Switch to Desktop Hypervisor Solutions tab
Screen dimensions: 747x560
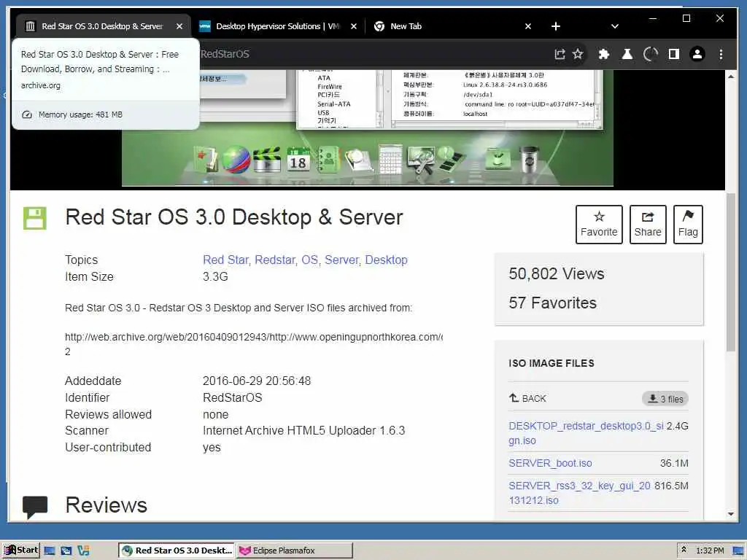pyautogui.click(x=277, y=26)
